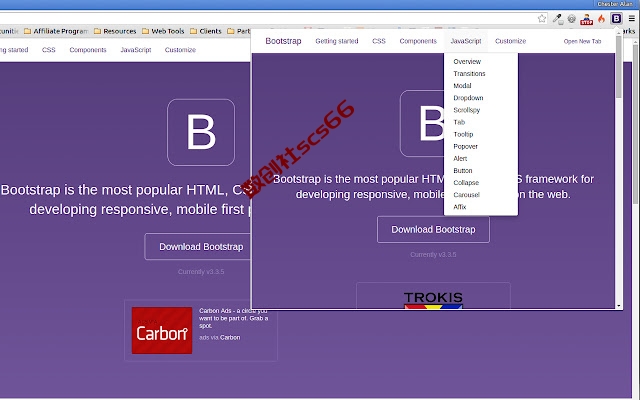Click the gray gear-shaped extension icon

[571, 18]
